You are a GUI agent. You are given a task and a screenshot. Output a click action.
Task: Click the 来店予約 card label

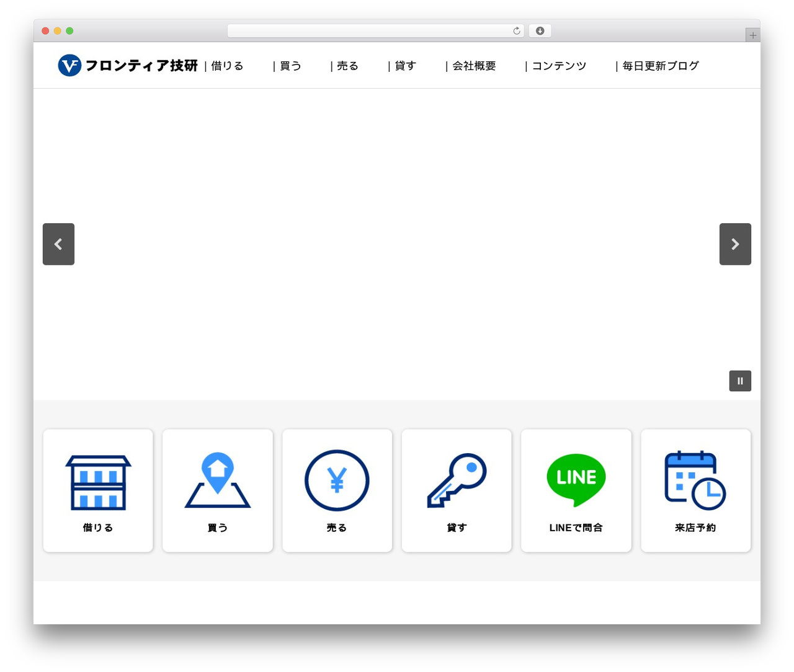[695, 528]
